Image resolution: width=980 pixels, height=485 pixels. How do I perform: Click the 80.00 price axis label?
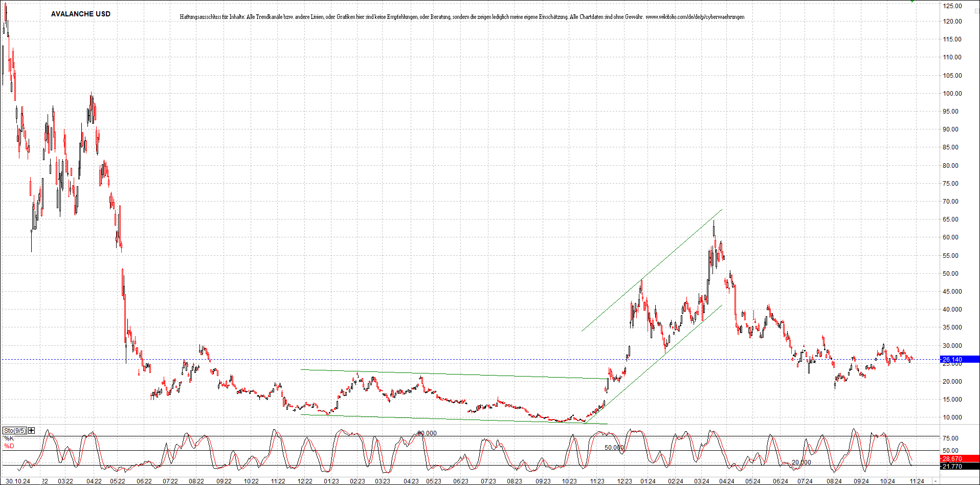tap(950, 166)
